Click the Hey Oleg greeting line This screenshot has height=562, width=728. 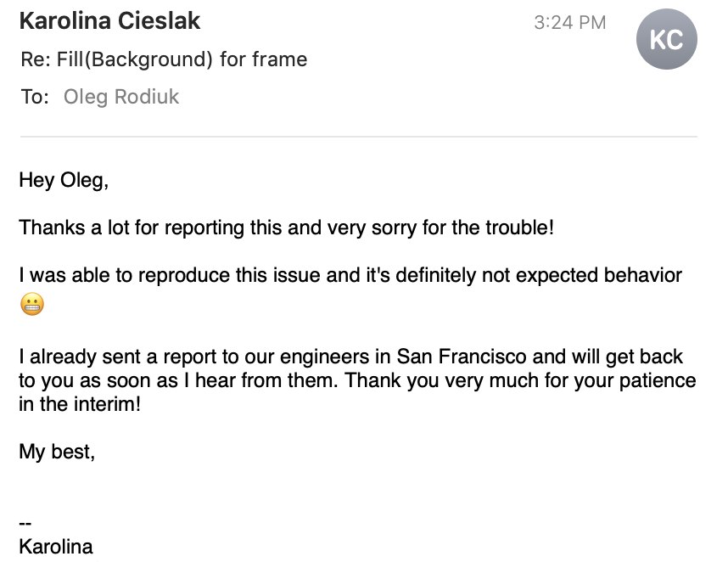point(64,180)
